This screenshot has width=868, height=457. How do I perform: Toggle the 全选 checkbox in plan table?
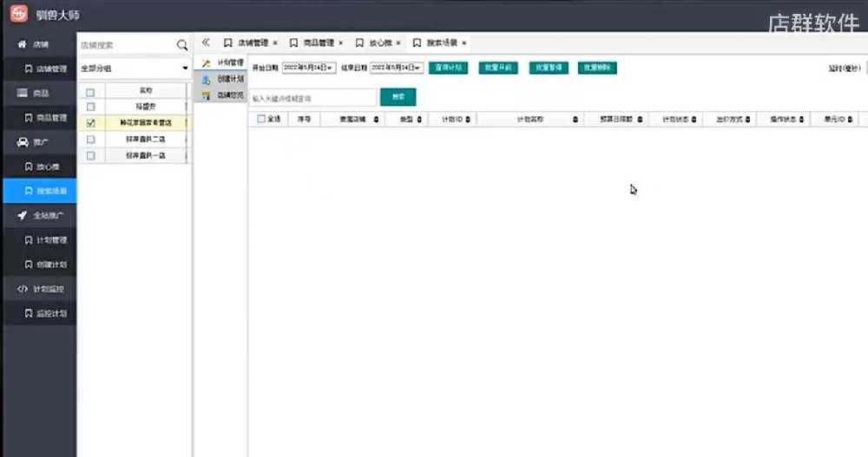pos(260,119)
